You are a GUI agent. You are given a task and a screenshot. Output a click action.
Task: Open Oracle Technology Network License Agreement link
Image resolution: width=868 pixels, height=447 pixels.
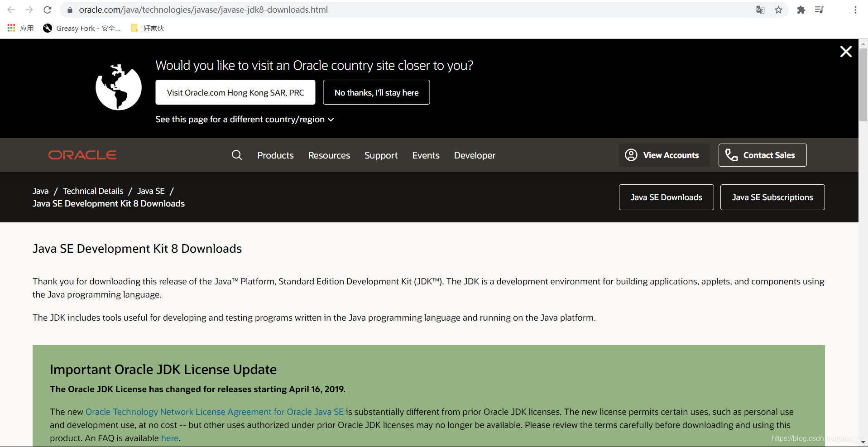click(215, 412)
